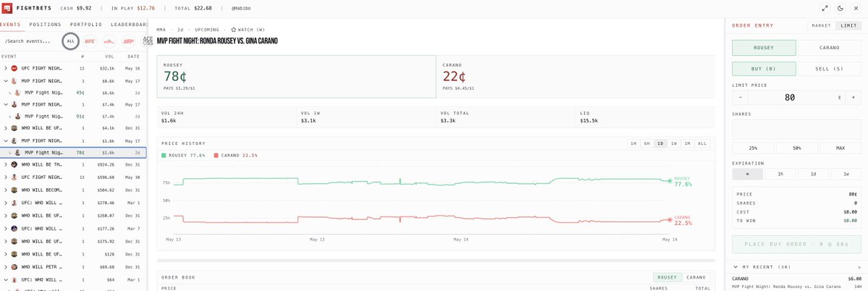
Task: Click the third red promotion logo filter
Action: (128, 41)
